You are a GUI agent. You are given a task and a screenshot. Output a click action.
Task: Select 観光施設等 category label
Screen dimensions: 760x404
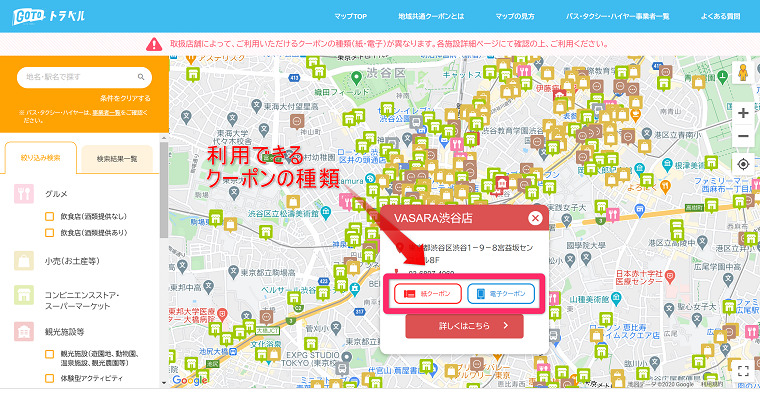[64, 332]
